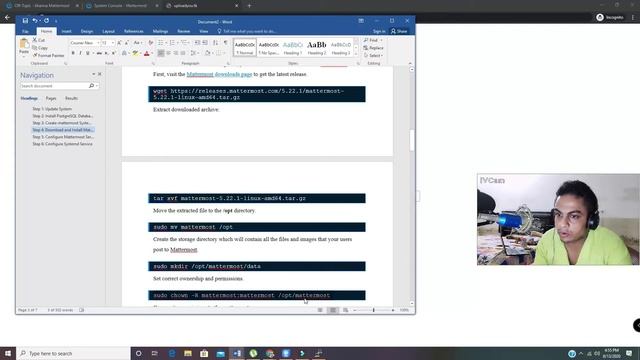Image resolution: width=640 pixels, height=360 pixels.
Task: Click the Shading paint bucket icon
Action: coord(207,53)
